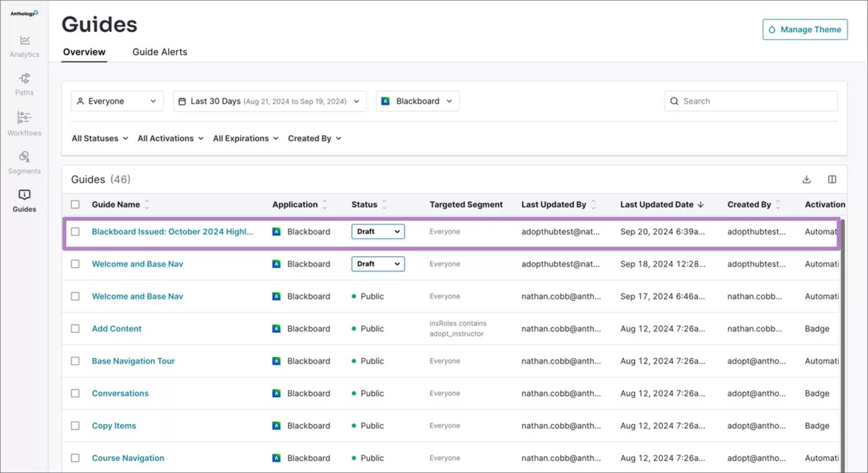Screen dimensions: 868x473
Task: Select the checkbox for Welcome and Base Nav
Action: click(x=75, y=264)
